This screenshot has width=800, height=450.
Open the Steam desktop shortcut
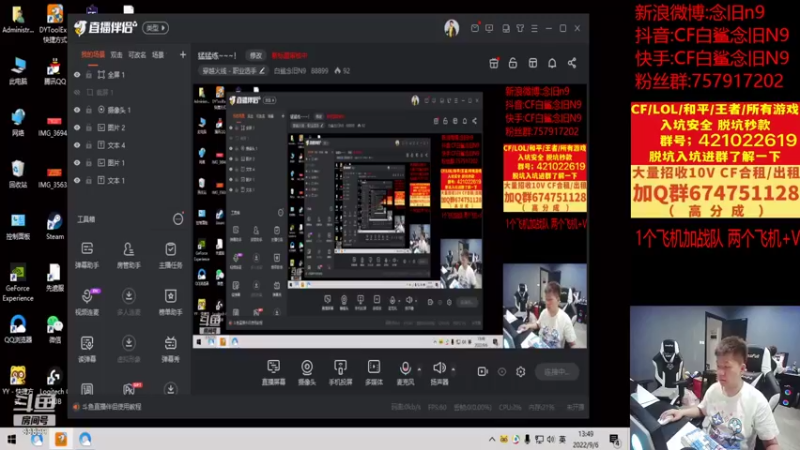pos(55,226)
